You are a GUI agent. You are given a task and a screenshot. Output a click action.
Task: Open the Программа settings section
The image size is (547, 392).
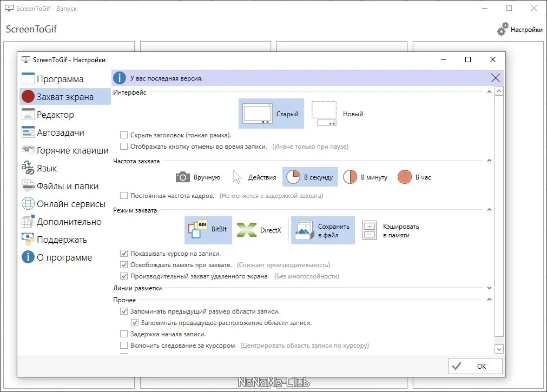65,79
